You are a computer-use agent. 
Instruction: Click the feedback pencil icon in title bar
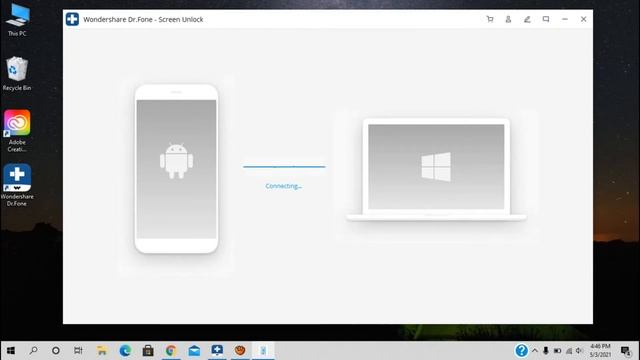pyautogui.click(x=527, y=19)
